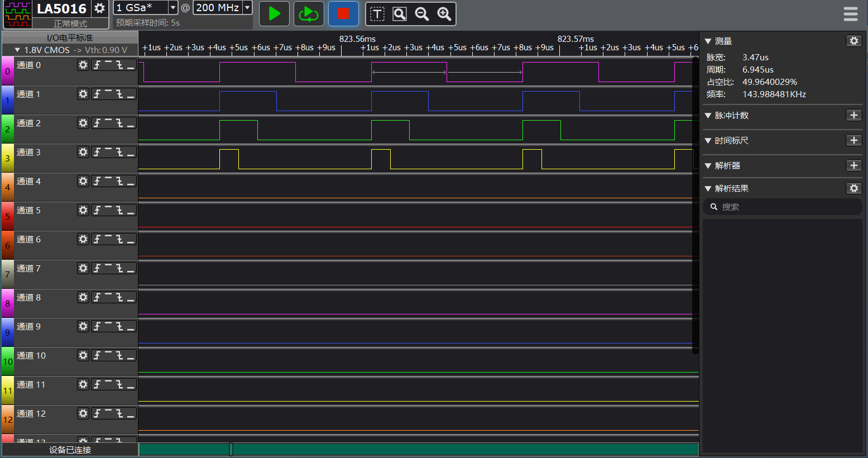Open 通道 1 settings gear
Viewport: 868px width, 458px height.
83,94
